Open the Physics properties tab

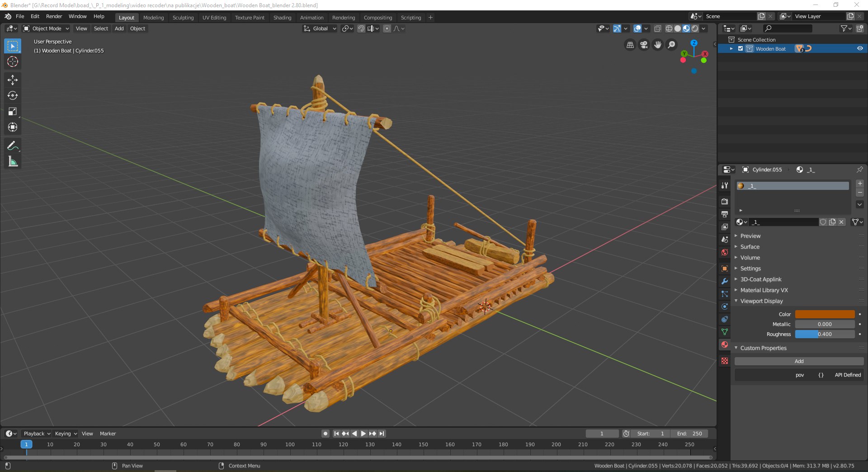pos(725,307)
